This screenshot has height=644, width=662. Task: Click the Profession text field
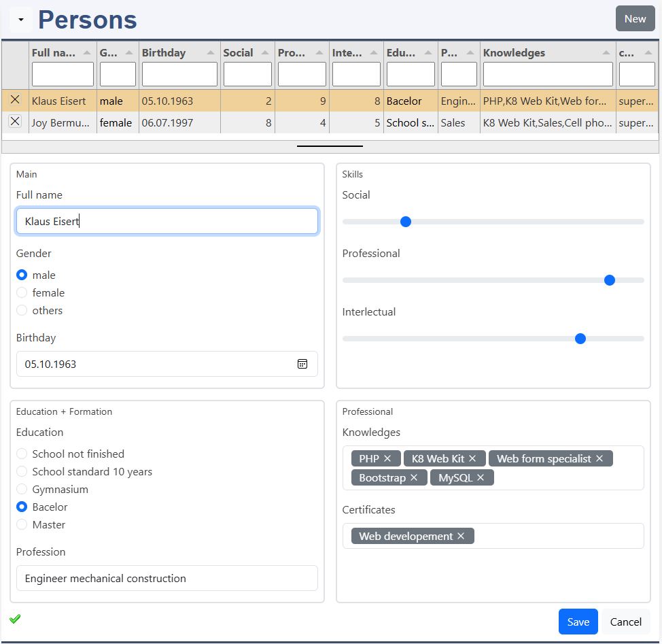coord(167,578)
